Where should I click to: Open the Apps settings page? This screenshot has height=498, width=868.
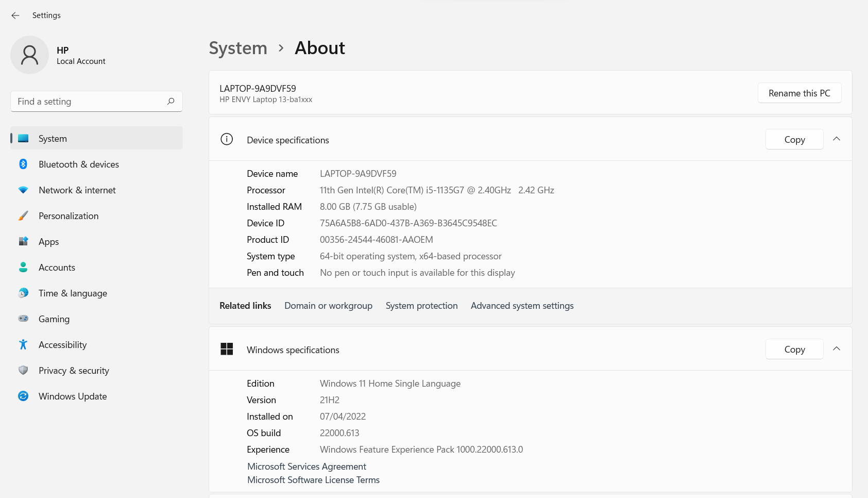click(49, 242)
